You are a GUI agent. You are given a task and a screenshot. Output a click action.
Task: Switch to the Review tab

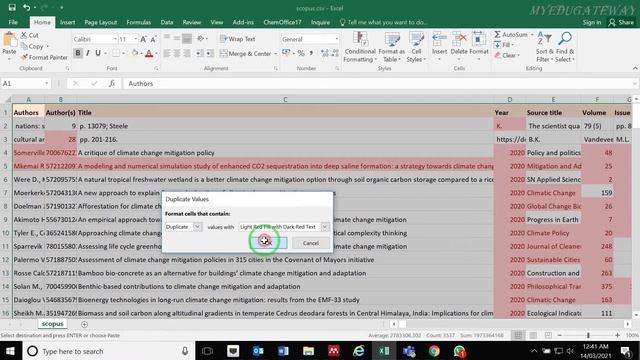coord(191,22)
